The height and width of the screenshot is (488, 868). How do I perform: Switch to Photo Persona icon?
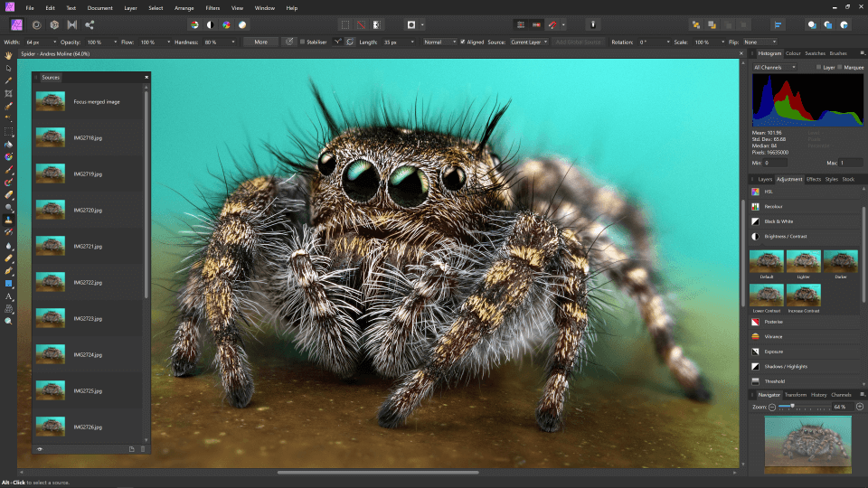(x=16, y=25)
